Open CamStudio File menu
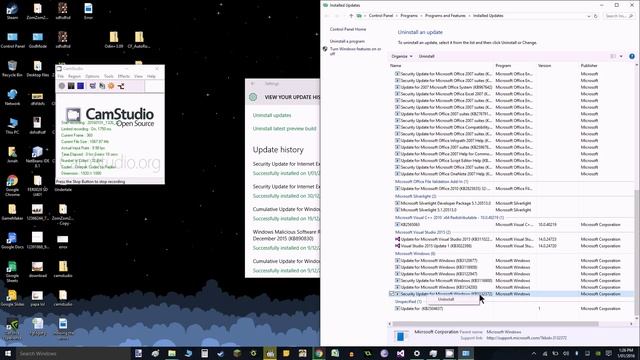This screenshot has width=640, height=360. pos(61,76)
